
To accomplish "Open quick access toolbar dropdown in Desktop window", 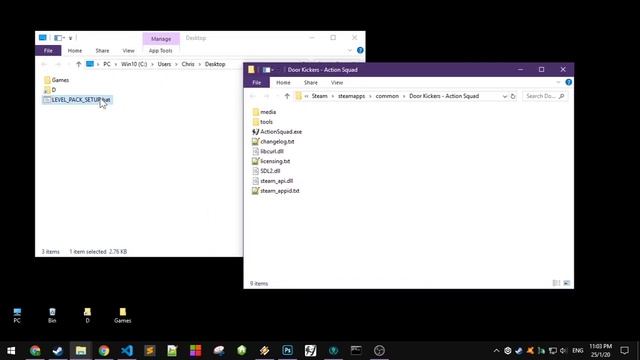I will 70,38.
